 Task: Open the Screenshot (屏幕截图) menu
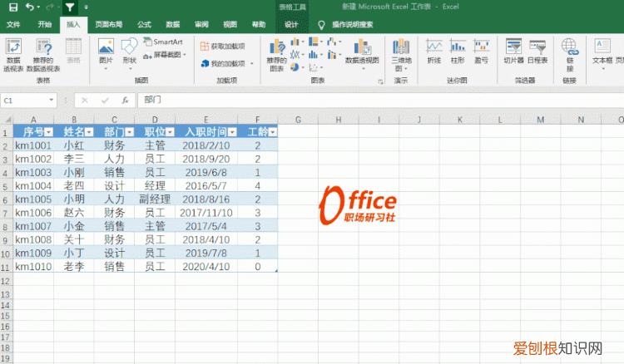coord(165,55)
